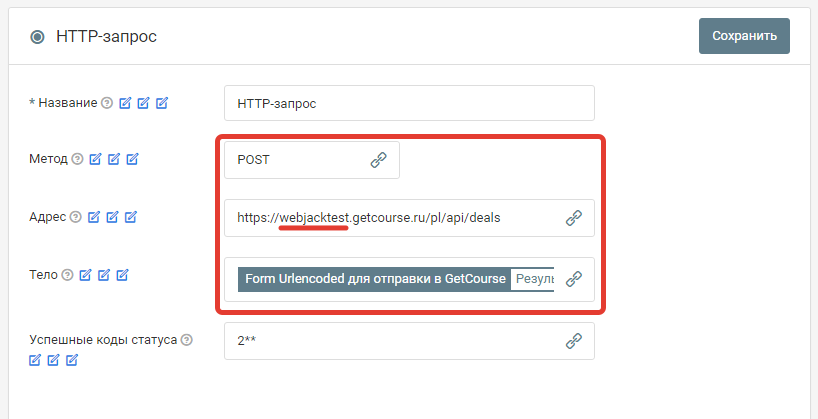Click the link icon in the status codes field

tap(574, 341)
